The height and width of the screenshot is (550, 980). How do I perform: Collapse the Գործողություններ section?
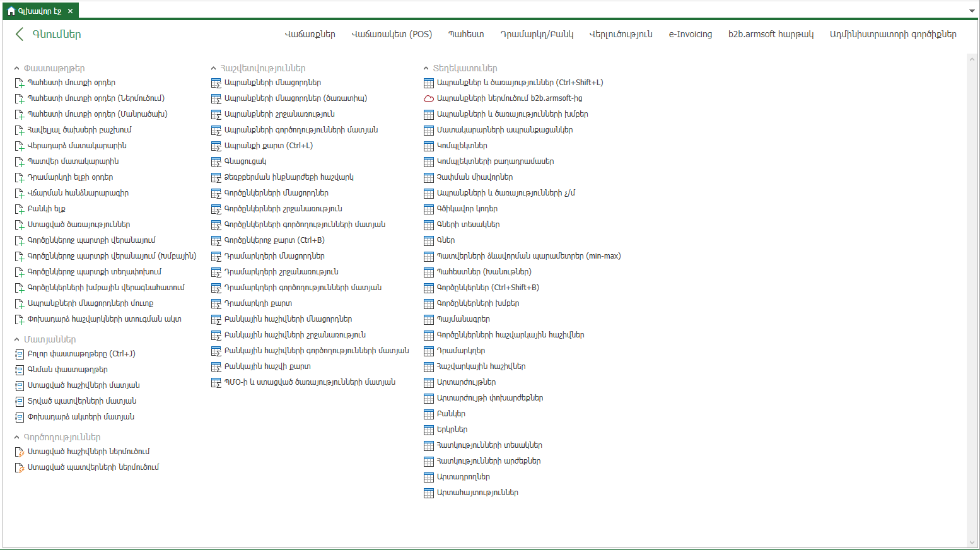[17, 437]
